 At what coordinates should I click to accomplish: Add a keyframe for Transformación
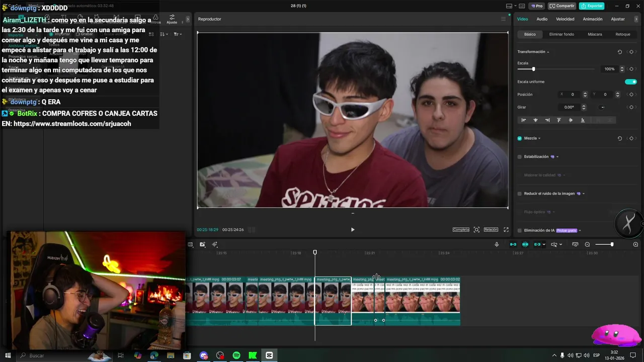pyautogui.click(x=631, y=52)
